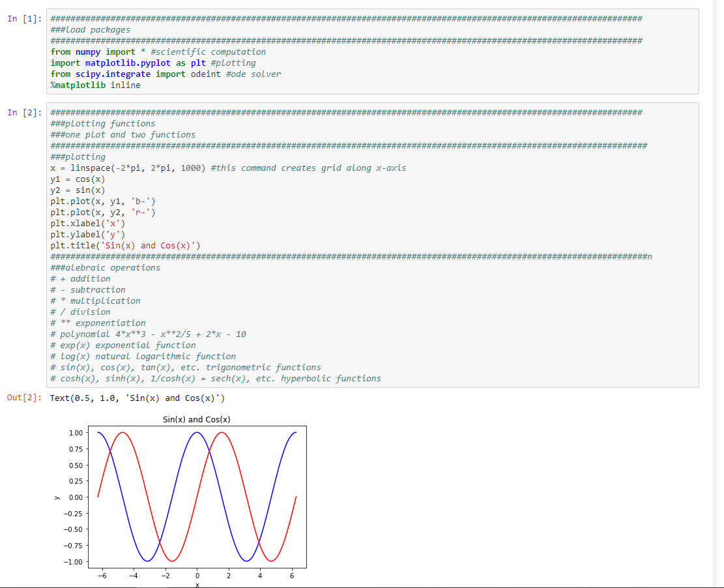The width and height of the screenshot is (724, 588).
Task: Click the vertical scrollbar on the right
Action: click(x=719, y=293)
